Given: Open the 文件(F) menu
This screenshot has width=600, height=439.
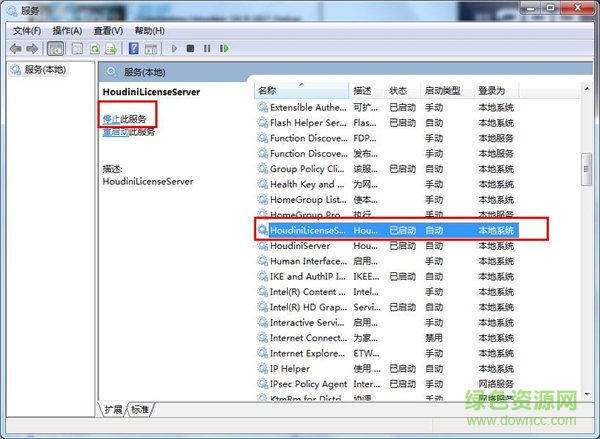Looking at the screenshot, I should point(27,30).
